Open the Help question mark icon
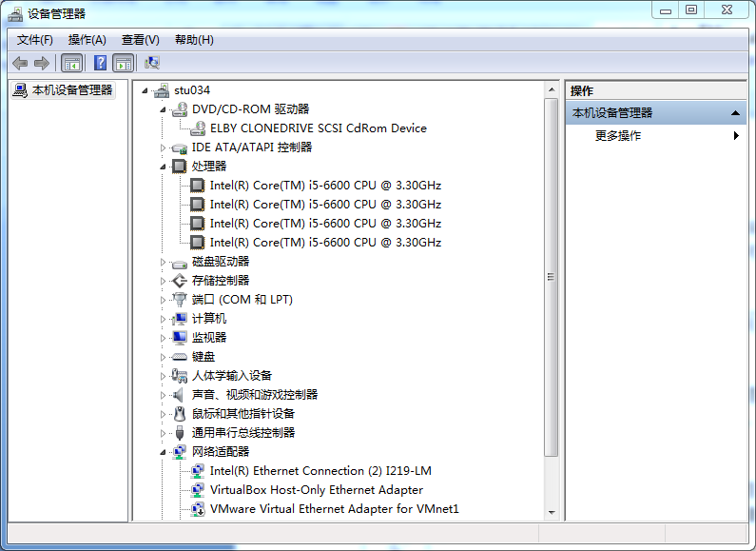 (100, 63)
